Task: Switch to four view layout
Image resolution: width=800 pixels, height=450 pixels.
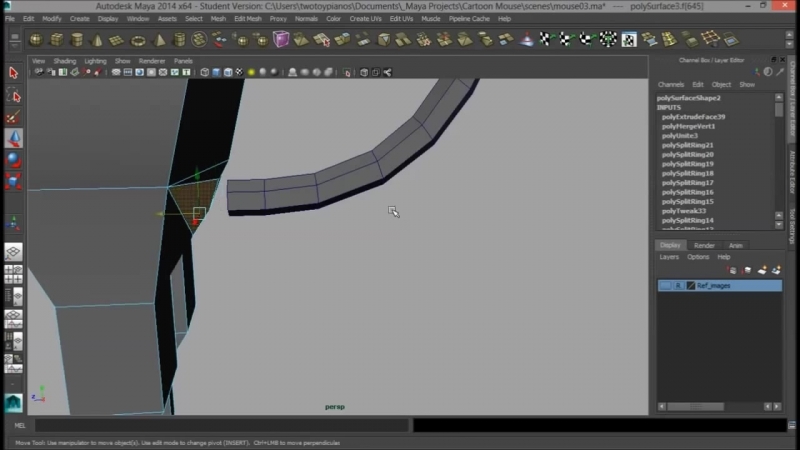Action: pyautogui.click(x=13, y=274)
